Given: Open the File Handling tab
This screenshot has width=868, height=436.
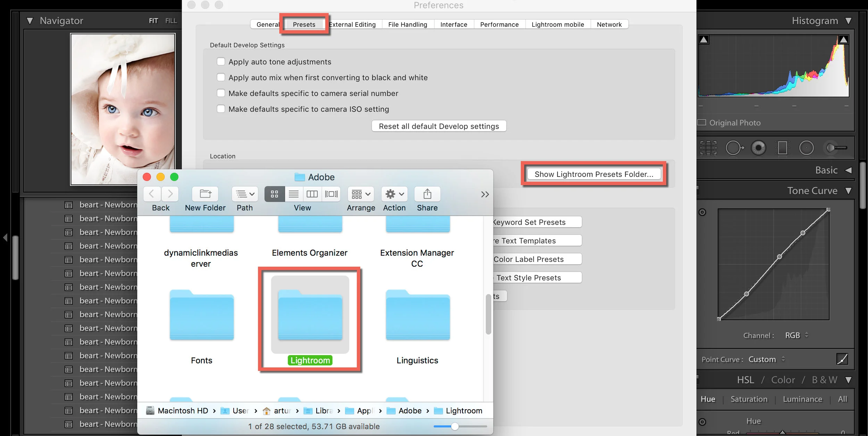Looking at the screenshot, I should [408, 24].
